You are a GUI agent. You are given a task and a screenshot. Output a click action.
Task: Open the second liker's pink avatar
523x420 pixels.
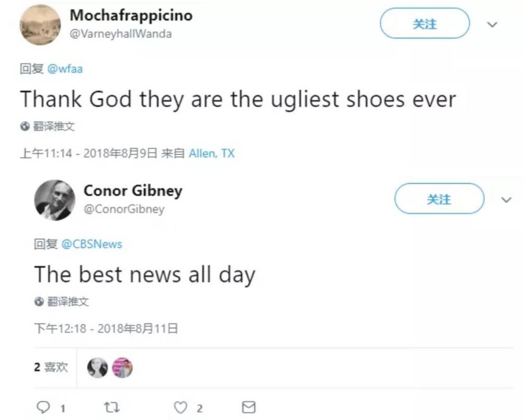tap(122, 368)
